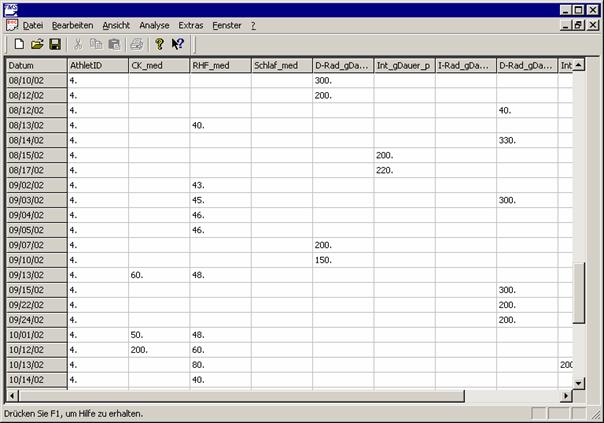Viewport: 604px width, 423px height.
Task: Click RHF_med value 43. on 09/02/02
Action: [x=220, y=185]
